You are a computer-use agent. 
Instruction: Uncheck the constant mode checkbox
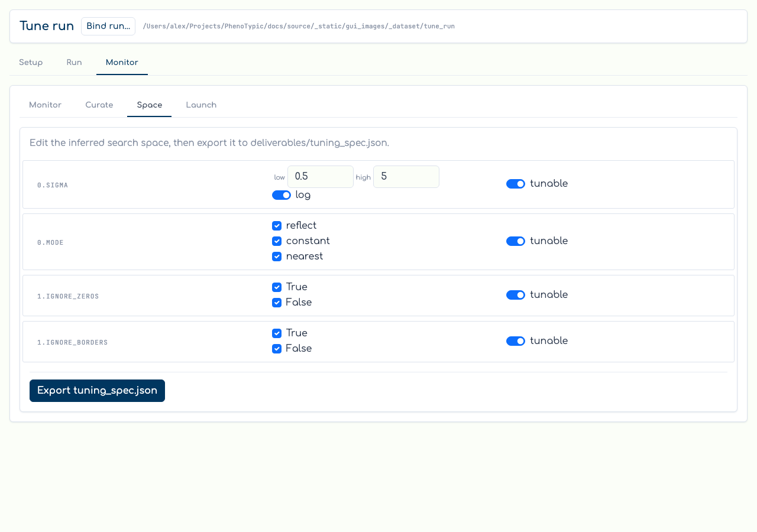point(277,241)
